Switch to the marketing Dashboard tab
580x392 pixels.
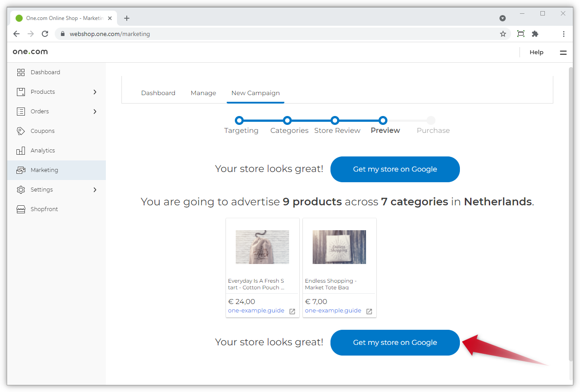(158, 93)
